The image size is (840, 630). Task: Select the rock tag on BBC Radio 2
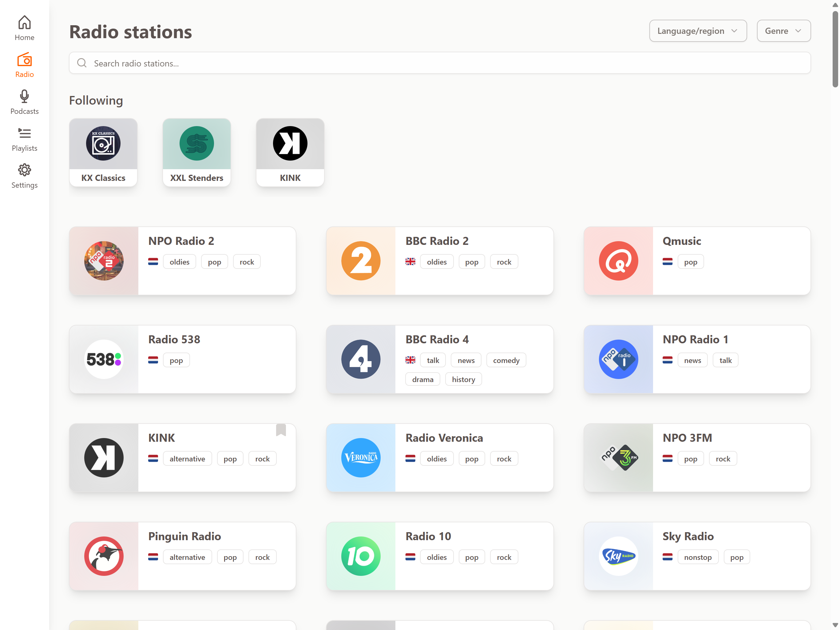click(504, 262)
